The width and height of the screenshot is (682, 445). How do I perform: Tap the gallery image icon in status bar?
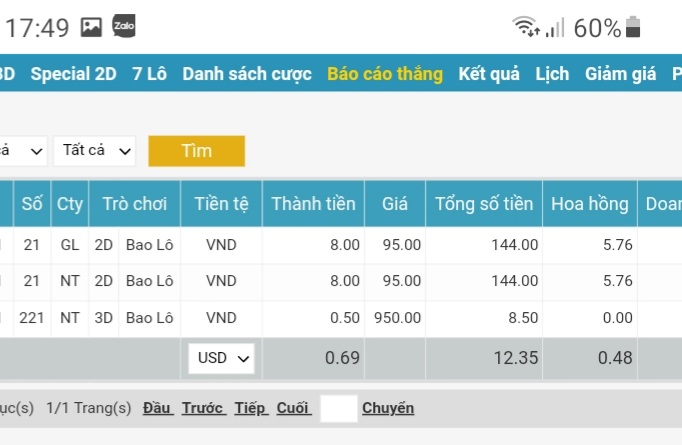click(x=92, y=27)
